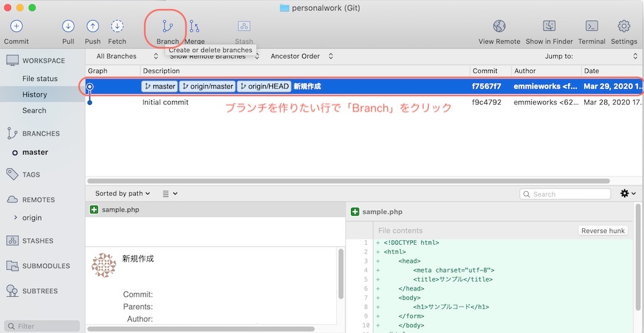644x333 pixels.
Task: Click the origin/master label
Action: (x=207, y=86)
